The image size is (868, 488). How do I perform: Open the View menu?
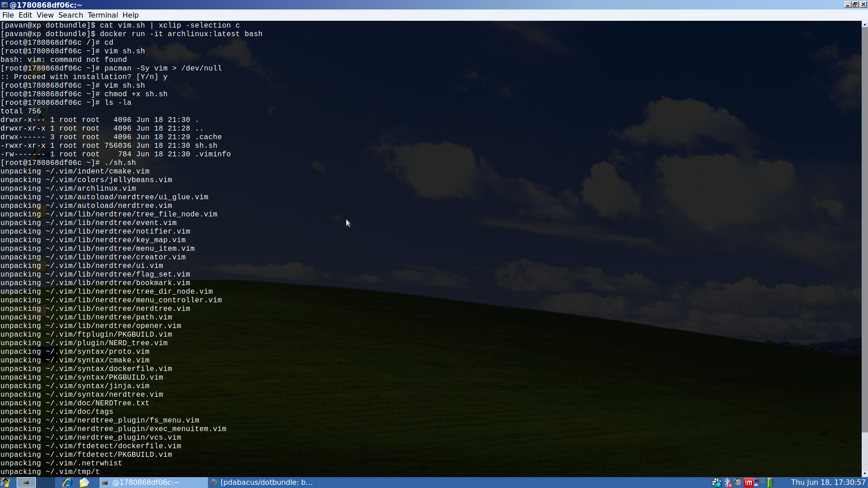point(45,15)
